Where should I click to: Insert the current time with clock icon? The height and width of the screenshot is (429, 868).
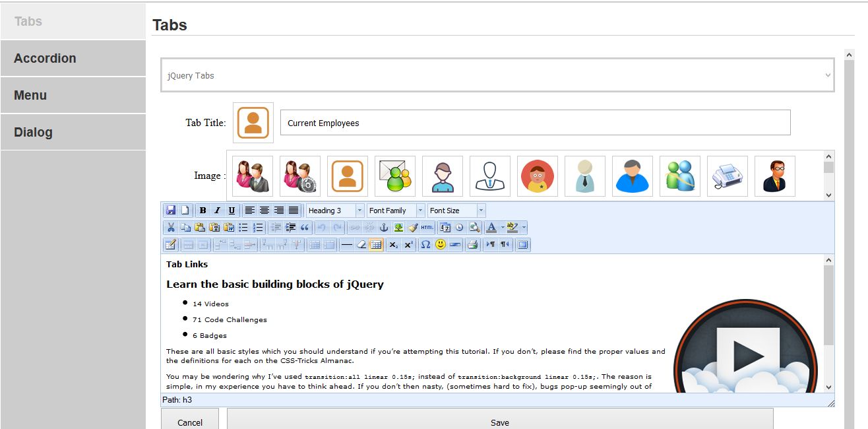pyautogui.click(x=459, y=228)
